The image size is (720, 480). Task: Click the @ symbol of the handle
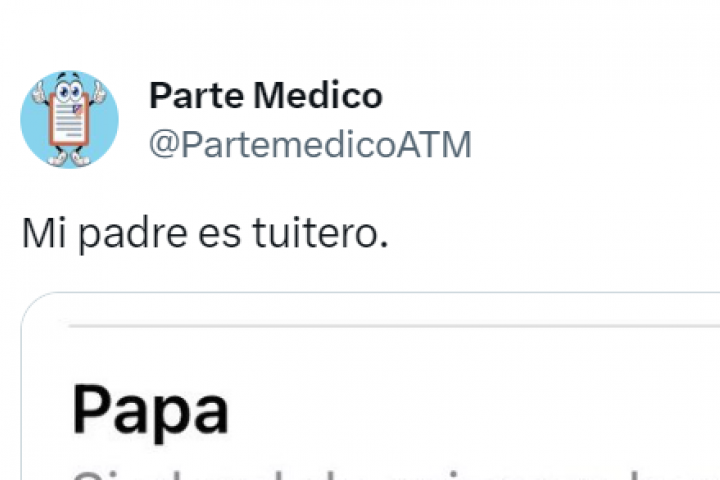[x=164, y=145]
